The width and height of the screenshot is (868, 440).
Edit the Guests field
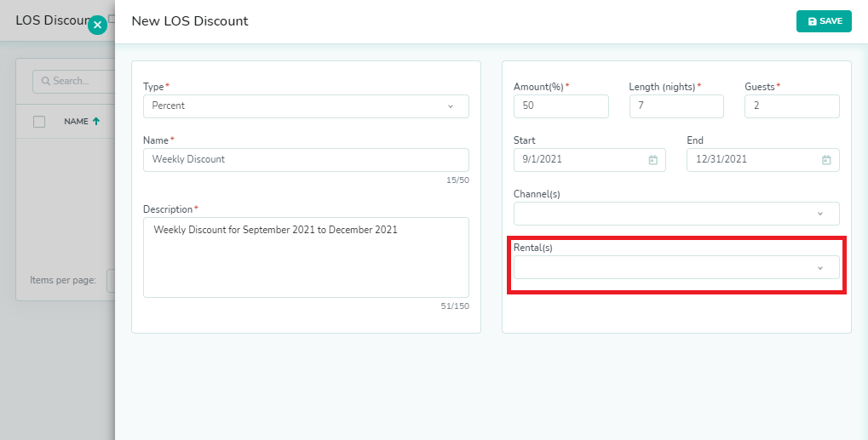[x=791, y=106]
